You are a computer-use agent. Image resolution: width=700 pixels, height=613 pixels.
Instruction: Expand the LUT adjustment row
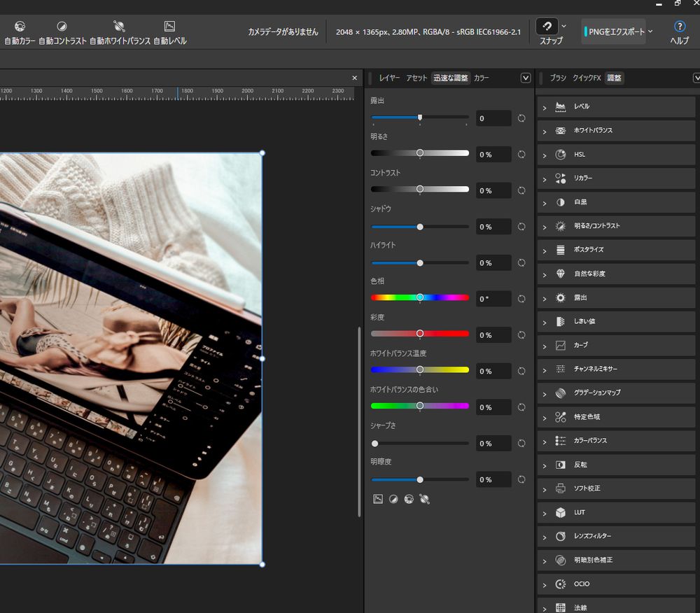pos(545,513)
